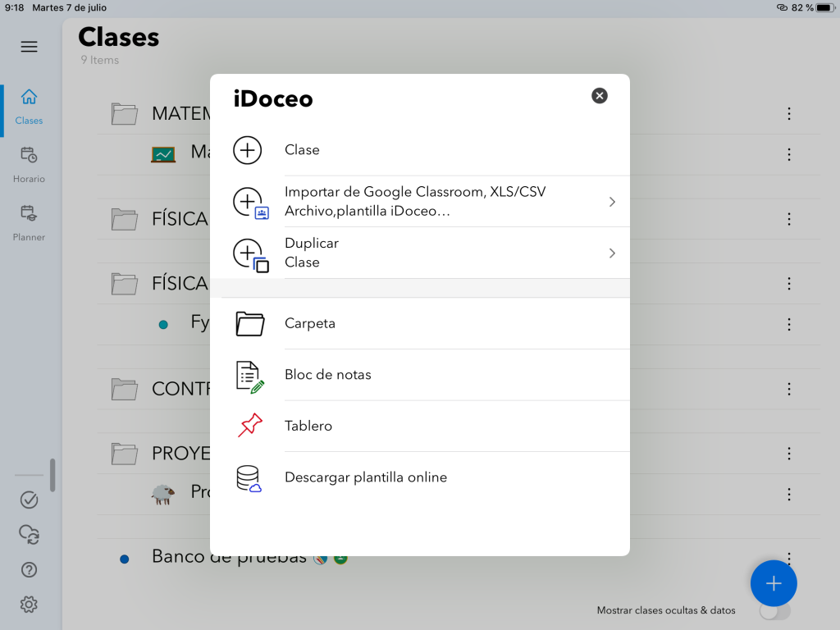840x630 pixels.
Task: Tap the battery indicator in status bar
Action: 825,7
